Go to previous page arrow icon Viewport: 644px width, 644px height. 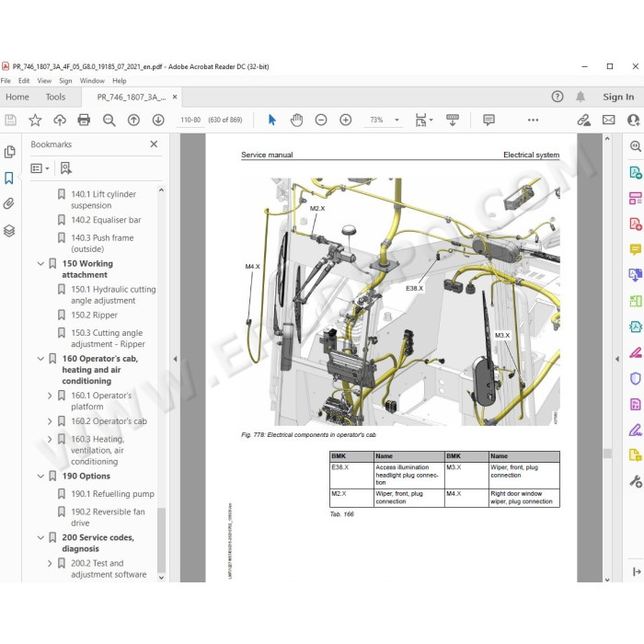coord(133,120)
